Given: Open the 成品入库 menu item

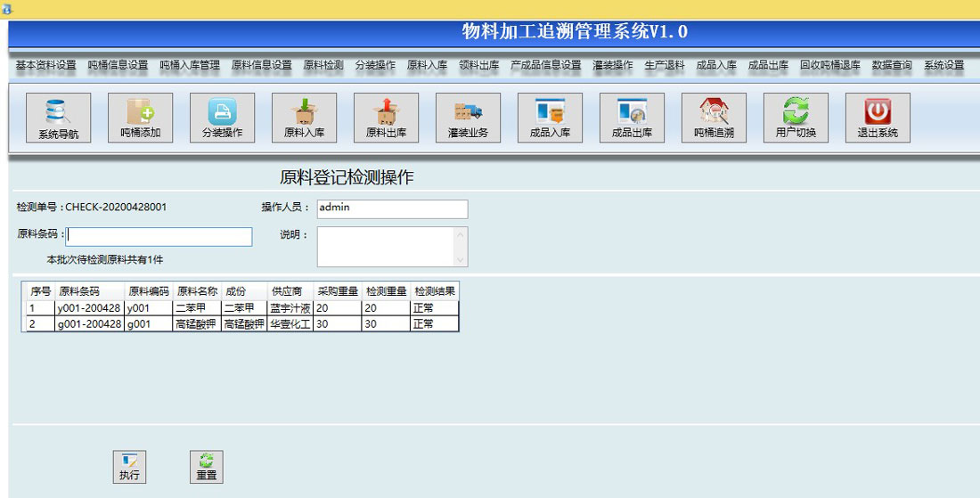Looking at the screenshot, I should point(716,65).
